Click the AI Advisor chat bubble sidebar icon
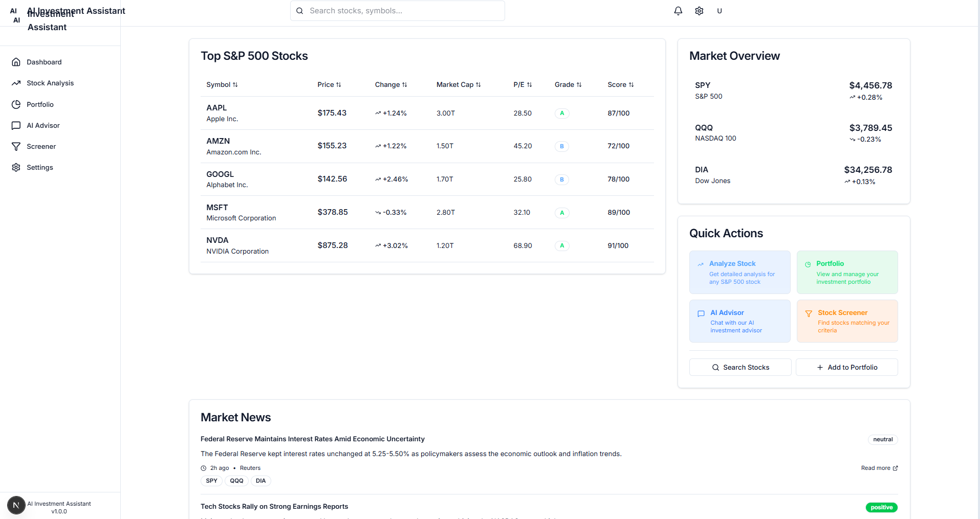 point(16,125)
